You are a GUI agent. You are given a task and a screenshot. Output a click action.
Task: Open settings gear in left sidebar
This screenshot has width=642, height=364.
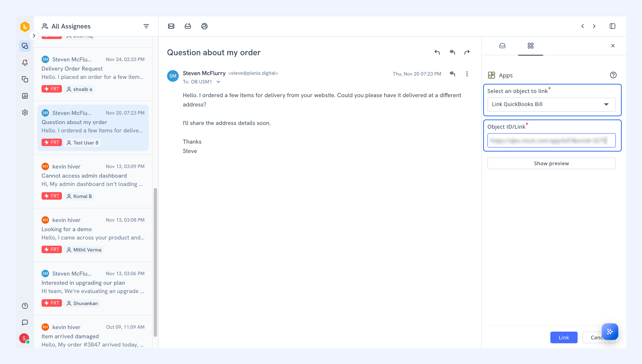[25, 112]
